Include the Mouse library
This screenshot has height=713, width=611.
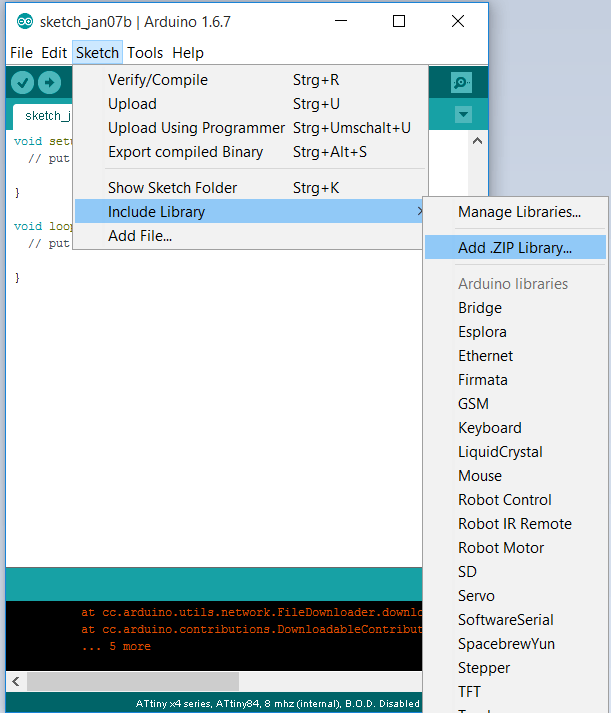click(x=515, y=476)
